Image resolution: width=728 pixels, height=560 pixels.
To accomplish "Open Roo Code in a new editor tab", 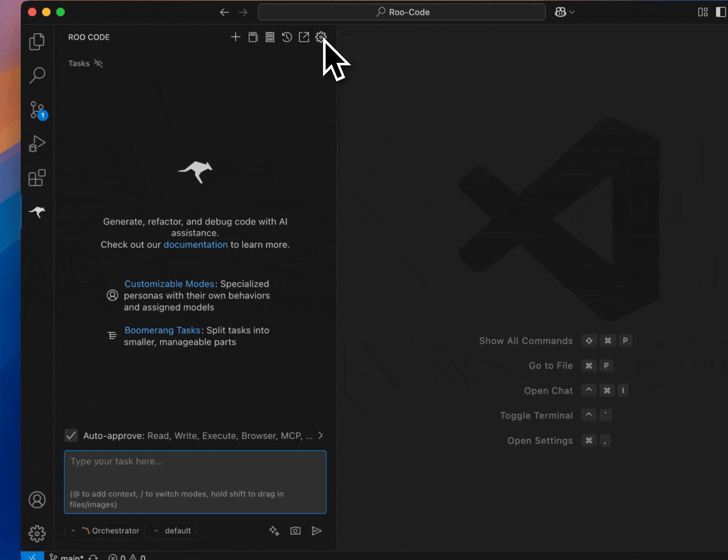I will click(304, 37).
